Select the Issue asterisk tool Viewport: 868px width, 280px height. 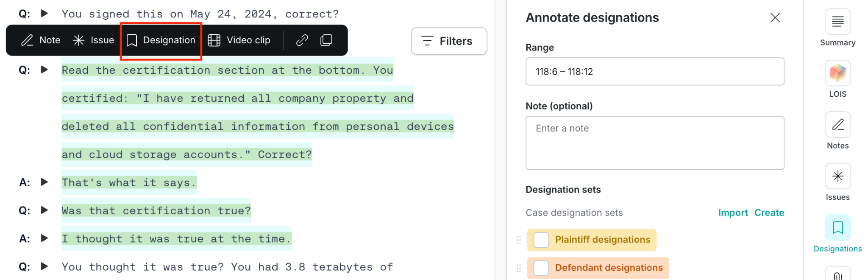(x=94, y=40)
